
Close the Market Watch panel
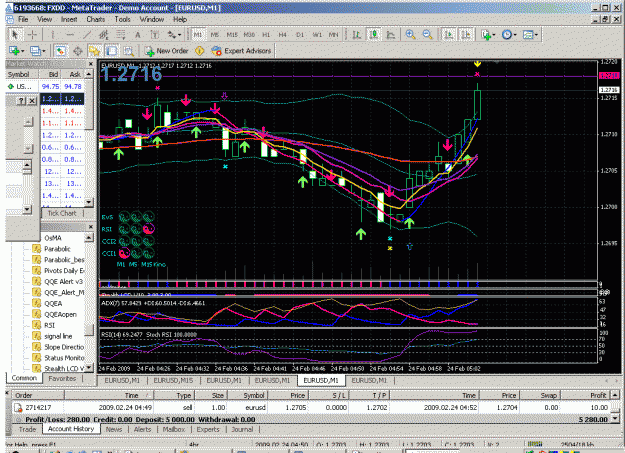90,64
